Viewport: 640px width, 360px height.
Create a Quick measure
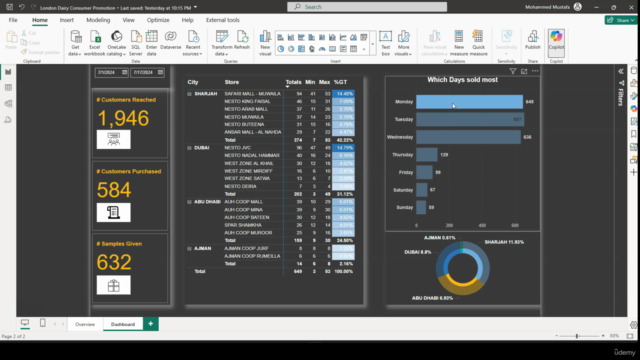click(478, 42)
